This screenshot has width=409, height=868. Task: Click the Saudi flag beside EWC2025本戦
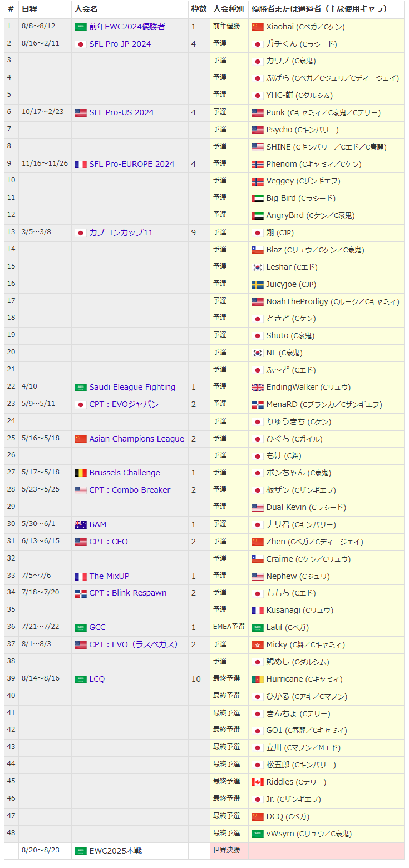coord(81,851)
